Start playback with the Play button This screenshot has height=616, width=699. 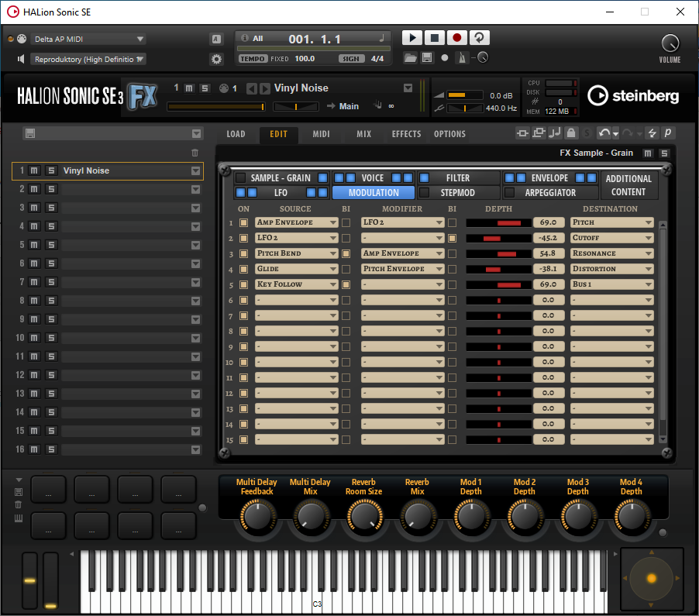pos(412,38)
